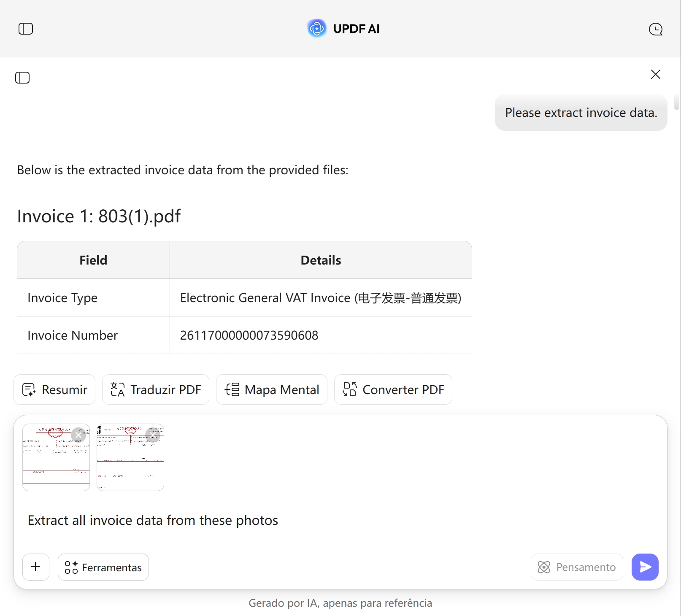This screenshot has width=681, height=616.
Task: Open the Ferramentas tools menu
Action: (103, 567)
